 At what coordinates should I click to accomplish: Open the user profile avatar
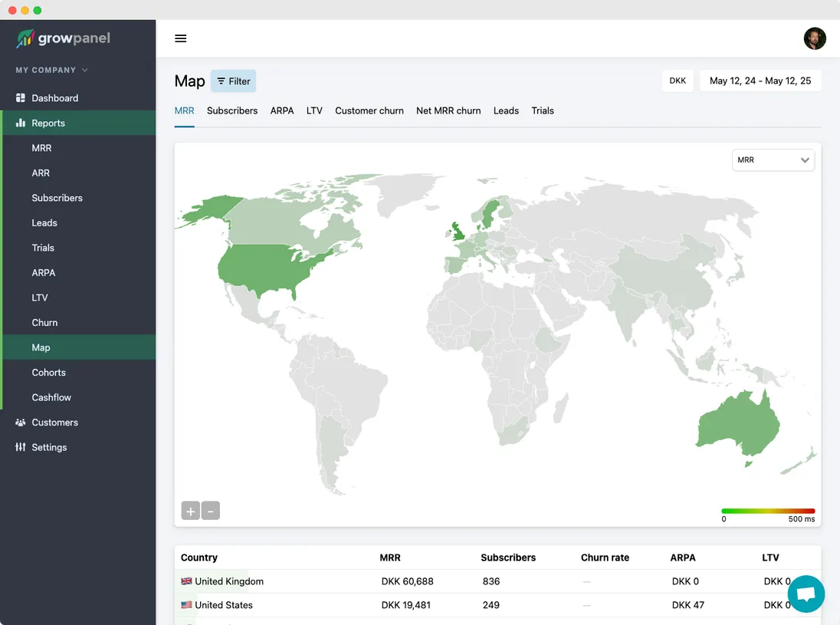(814, 38)
